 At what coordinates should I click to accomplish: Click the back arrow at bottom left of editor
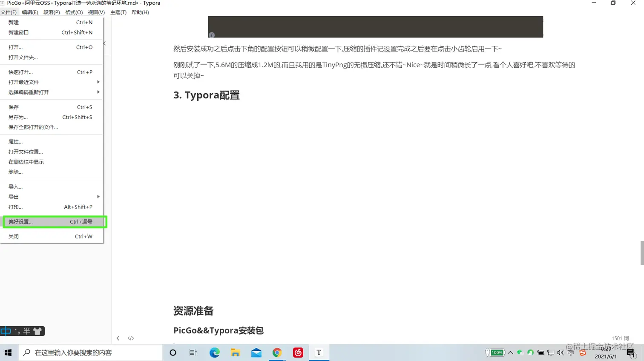tap(118, 338)
